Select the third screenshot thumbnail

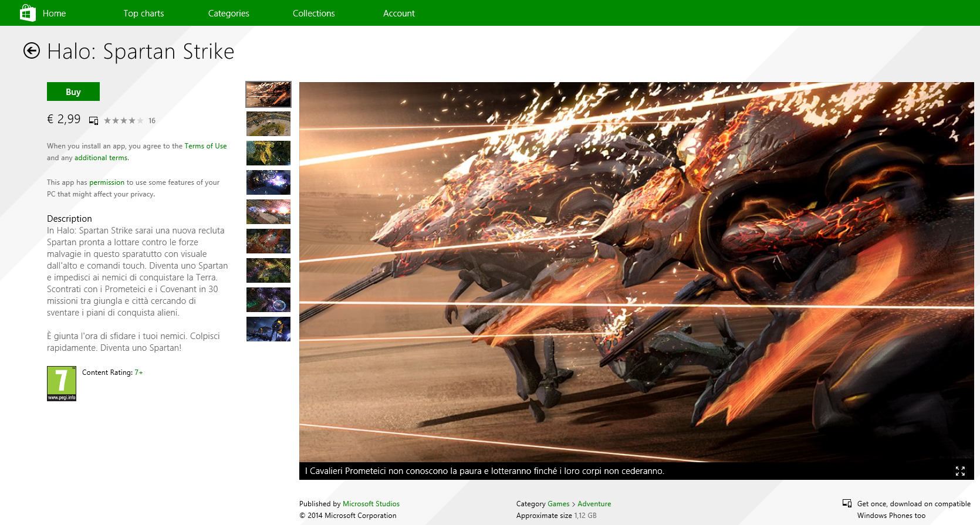coord(268,153)
